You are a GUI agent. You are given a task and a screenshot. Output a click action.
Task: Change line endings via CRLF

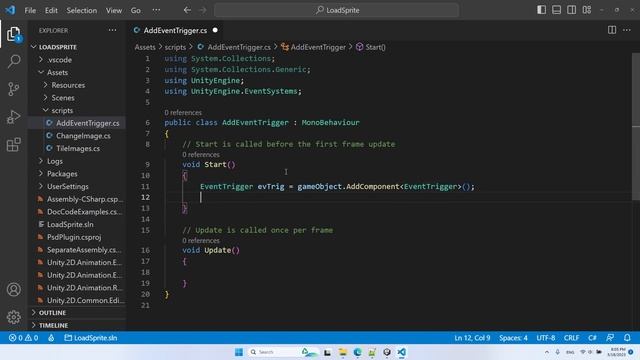(x=571, y=338)
